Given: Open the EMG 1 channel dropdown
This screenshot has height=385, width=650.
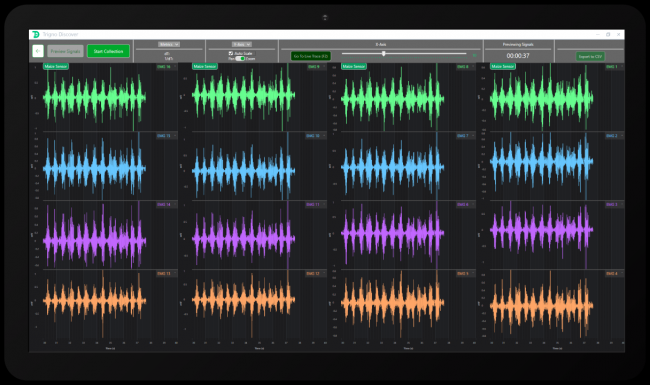Looking at the screenshot, I should tap(614, 67).
